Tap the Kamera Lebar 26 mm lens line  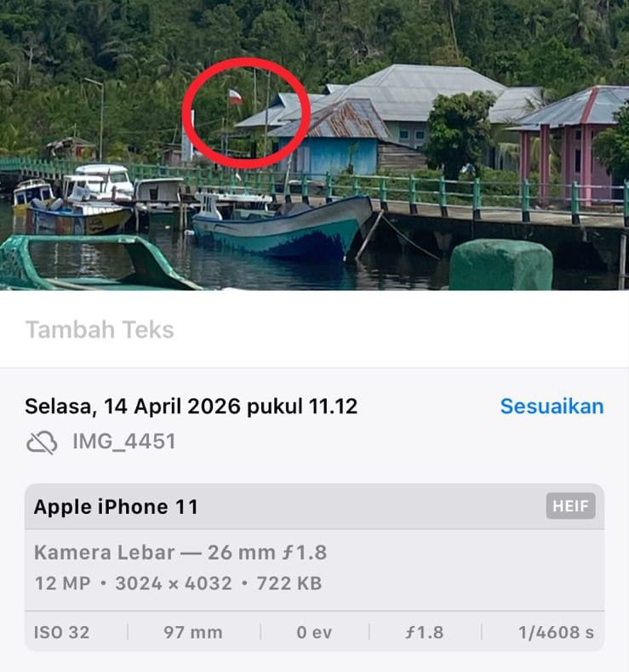[x=180, y=552]
